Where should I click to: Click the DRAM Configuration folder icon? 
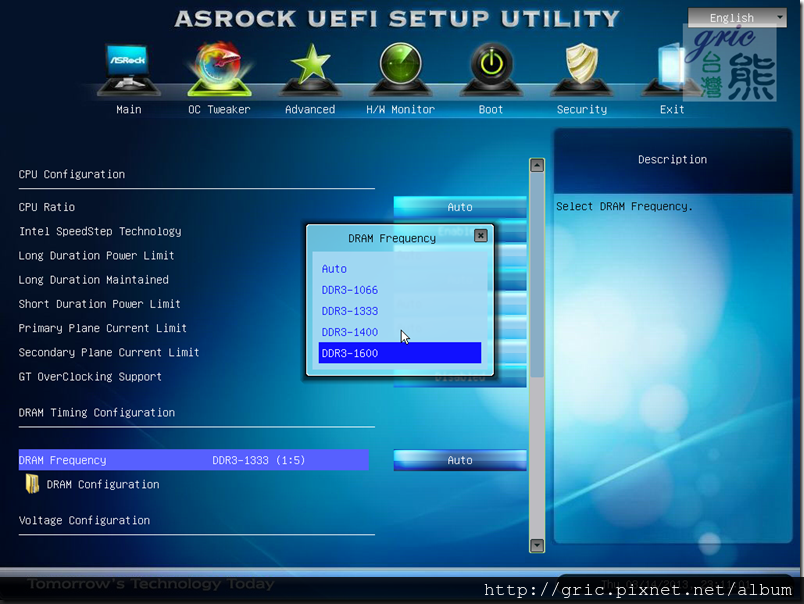(32, 484)
